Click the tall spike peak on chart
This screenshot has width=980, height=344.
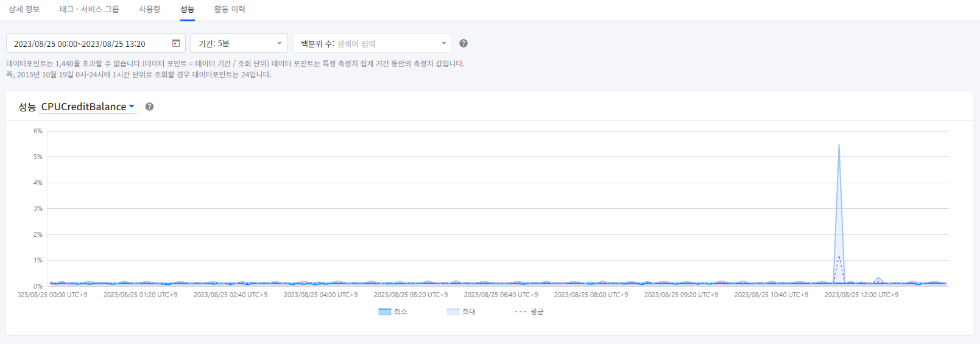tap(839, 146)
